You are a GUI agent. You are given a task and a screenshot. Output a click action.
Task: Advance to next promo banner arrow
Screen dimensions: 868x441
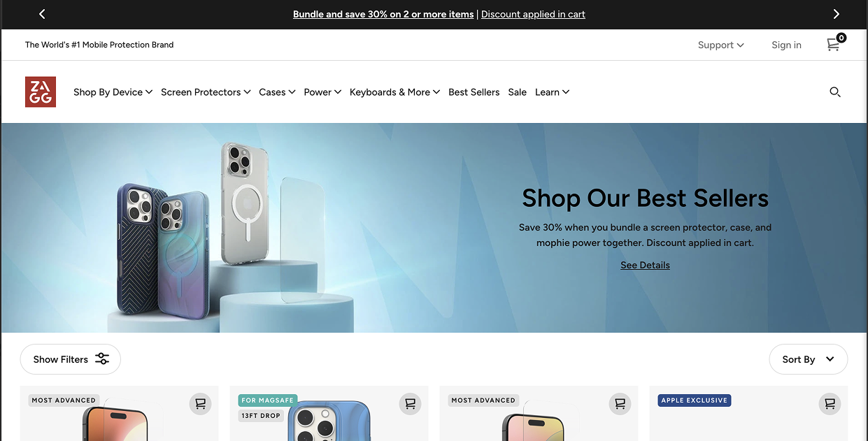point(836,14)
